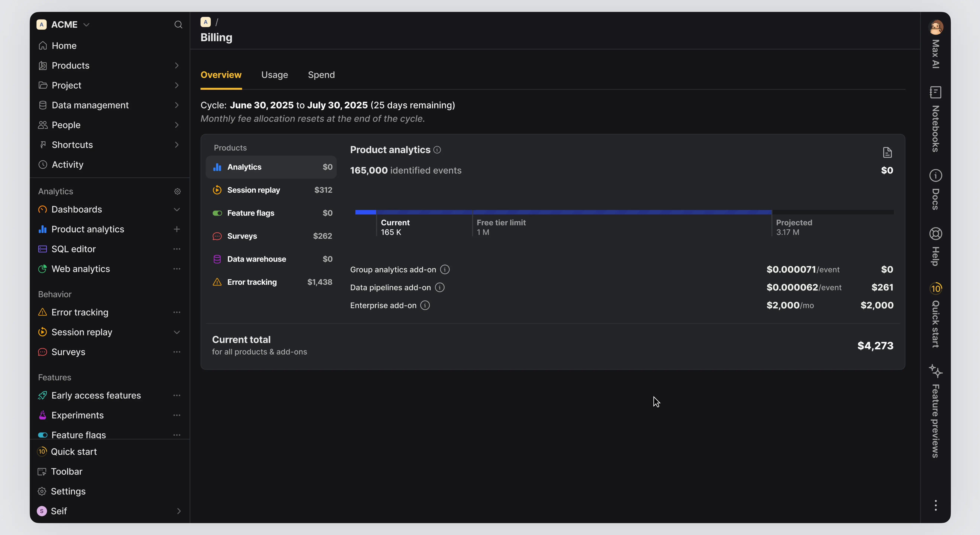Viewport: 980px width, 535px height.
Task: Click the Feature previews sparkle icon
Action: click(x=936, y=371)
